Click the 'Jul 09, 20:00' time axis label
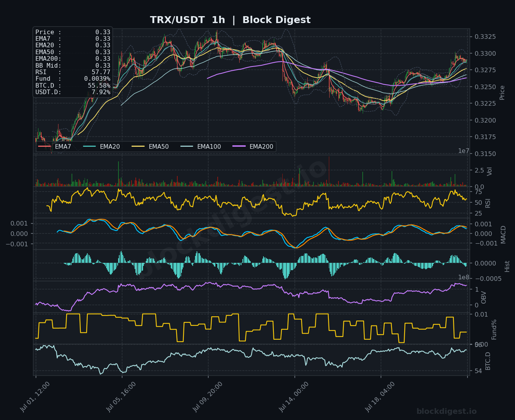515x420 pixels. click(208, 397)
